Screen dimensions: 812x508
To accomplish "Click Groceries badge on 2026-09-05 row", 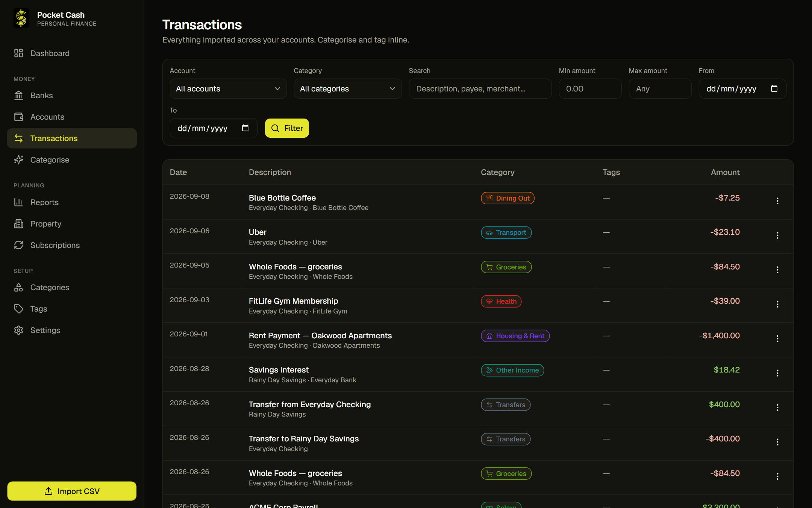I will (x=506, y=267).
